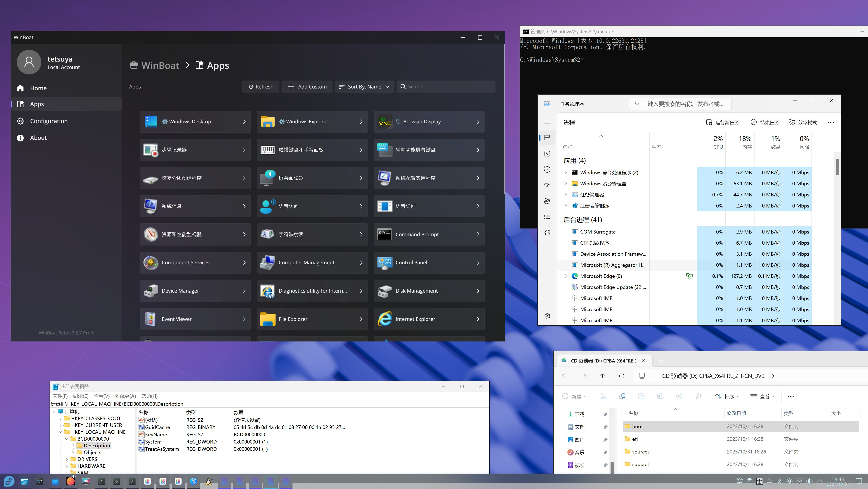The image size is (868, 489).
Task: Toggle efficiency mode in Task Manager
Action: pyautogui.click(x=803, y=122)
